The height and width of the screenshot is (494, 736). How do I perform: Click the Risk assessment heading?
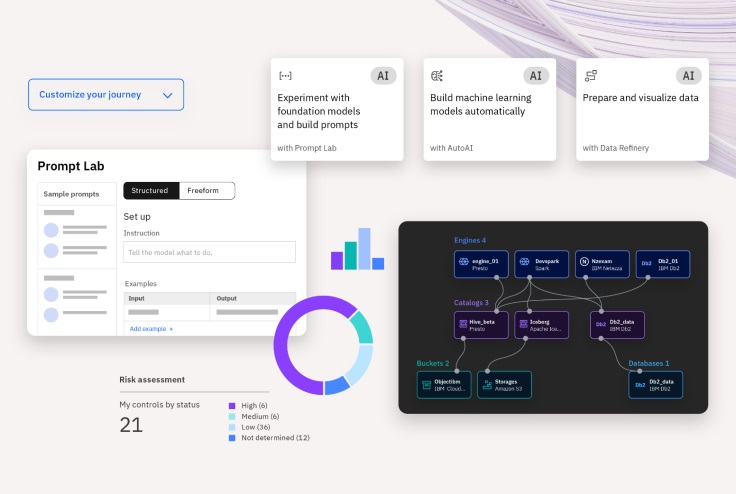pyautogui.click(x=152, y=379)
